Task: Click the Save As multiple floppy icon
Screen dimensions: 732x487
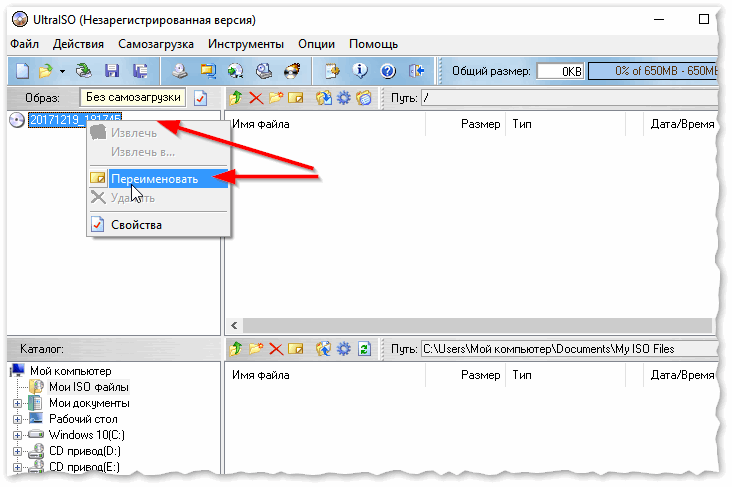Action: pyautogui.click(x=140, y=71)
